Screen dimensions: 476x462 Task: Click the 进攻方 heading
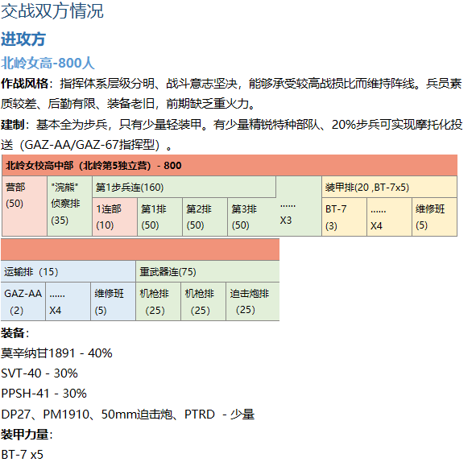[23, 39]
